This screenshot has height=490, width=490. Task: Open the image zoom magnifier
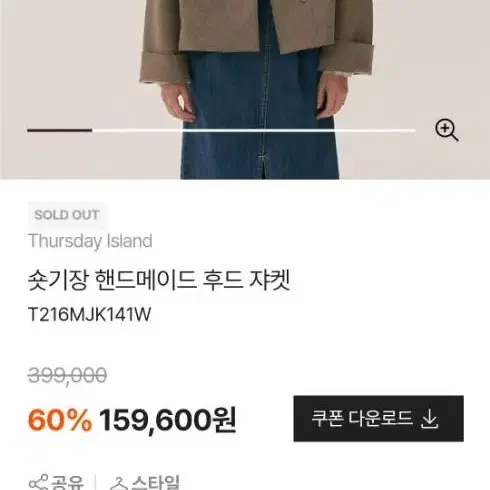447,130
